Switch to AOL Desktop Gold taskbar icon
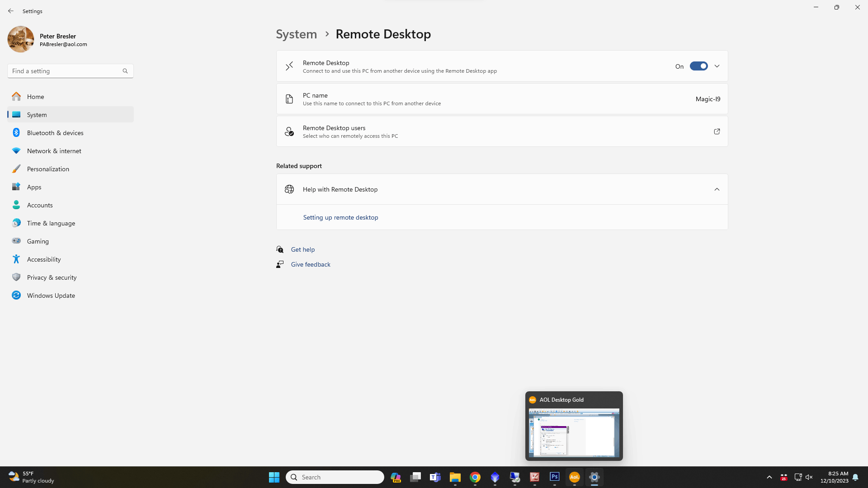The image size is (868, 488). click(x=575, y=477)
